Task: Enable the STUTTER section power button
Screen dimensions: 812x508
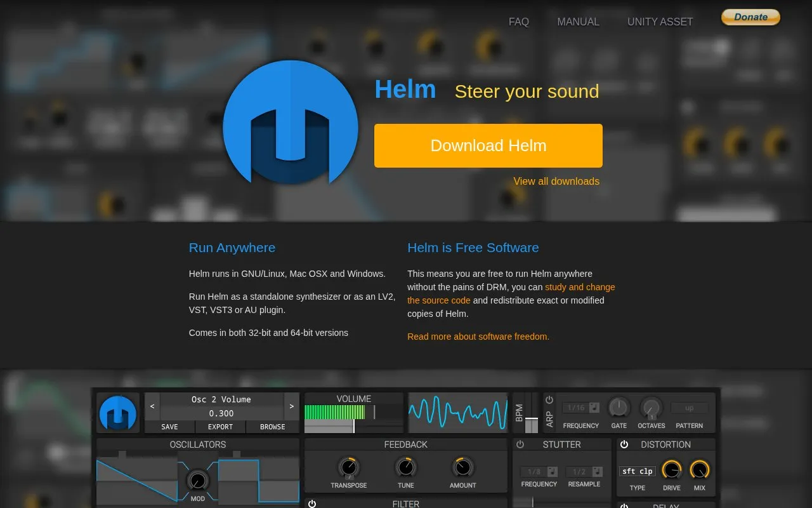Action: pos(520,444)
